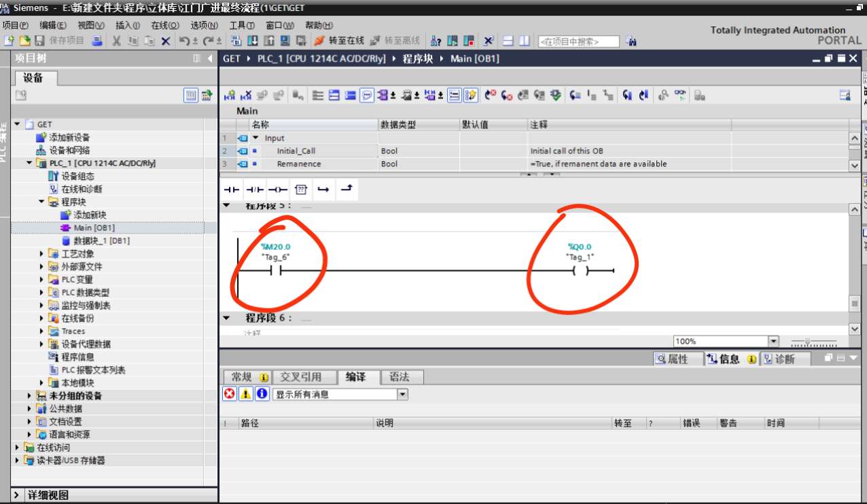Insert an empty box instruction
Image resolution: width=867 pixels, height=504 pixels.
coord(301,190)
